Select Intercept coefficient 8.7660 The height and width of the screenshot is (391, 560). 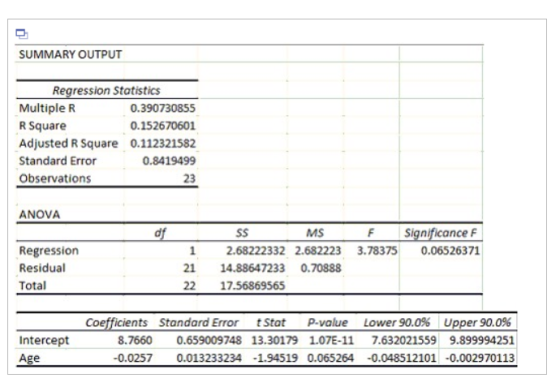coord(135,340)
